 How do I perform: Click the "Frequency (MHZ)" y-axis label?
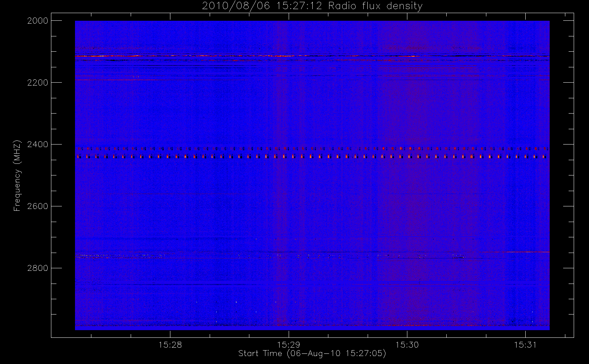[17, 175]
